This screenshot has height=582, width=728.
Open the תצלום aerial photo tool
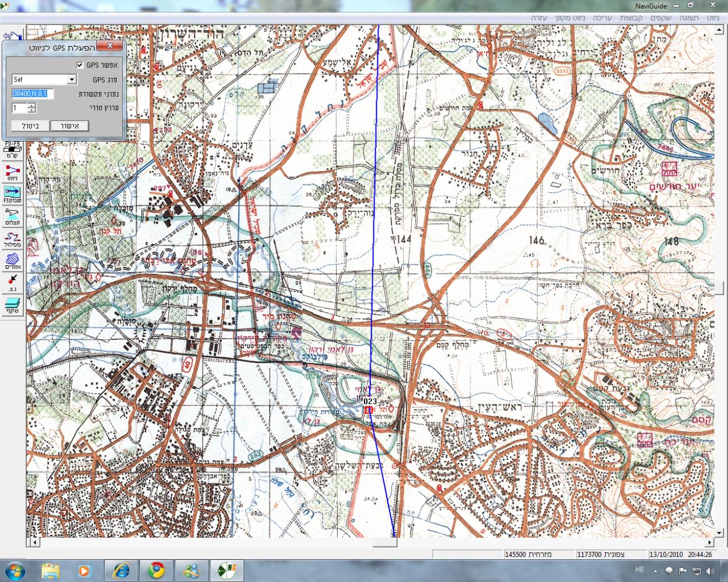(12, 215)
